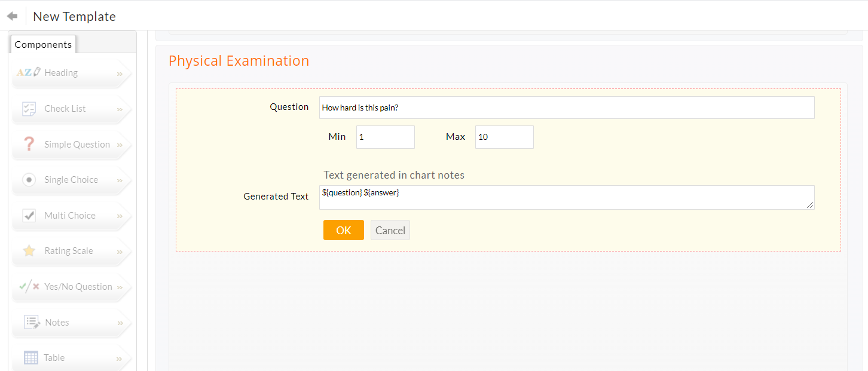Select the Multi Choice checkmark icon
The height and width of the screenshot is (371, 868).
[29, 215]
